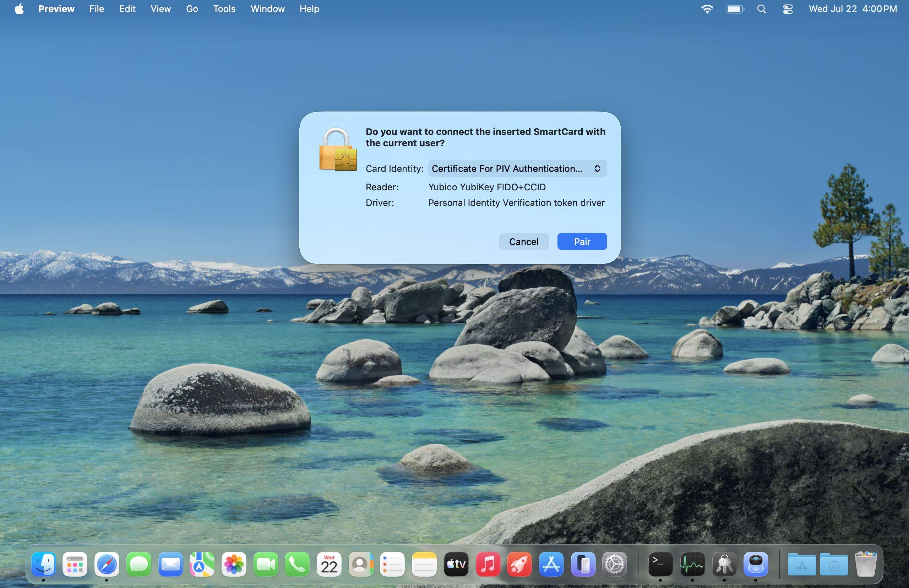Viewport: 909px width, 588px height.
Task: Open Contacts from the Dock
Action: coord(361,564)
